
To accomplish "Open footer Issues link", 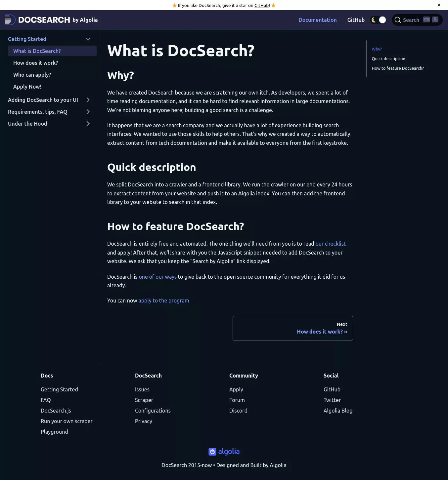I will [142, 389].
